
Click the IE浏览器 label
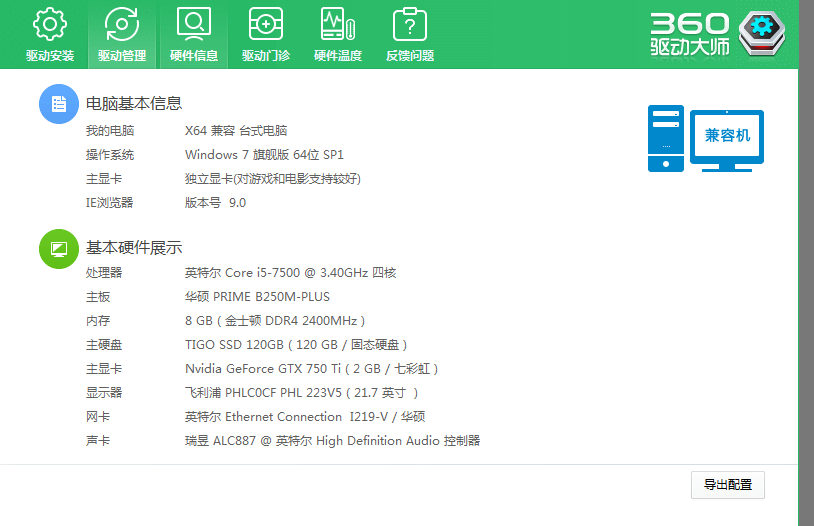click(110, 203)
